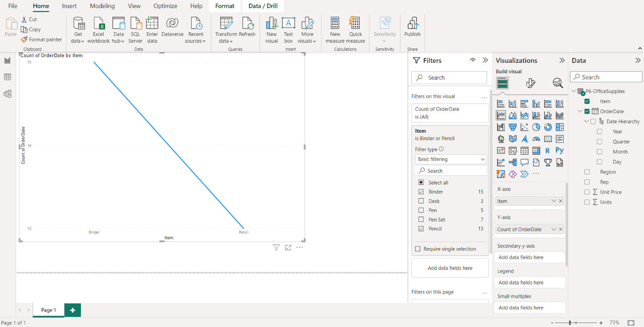Enable Require single selection
644x327 pixels.
pyautogui.click(x=418, y=249)
